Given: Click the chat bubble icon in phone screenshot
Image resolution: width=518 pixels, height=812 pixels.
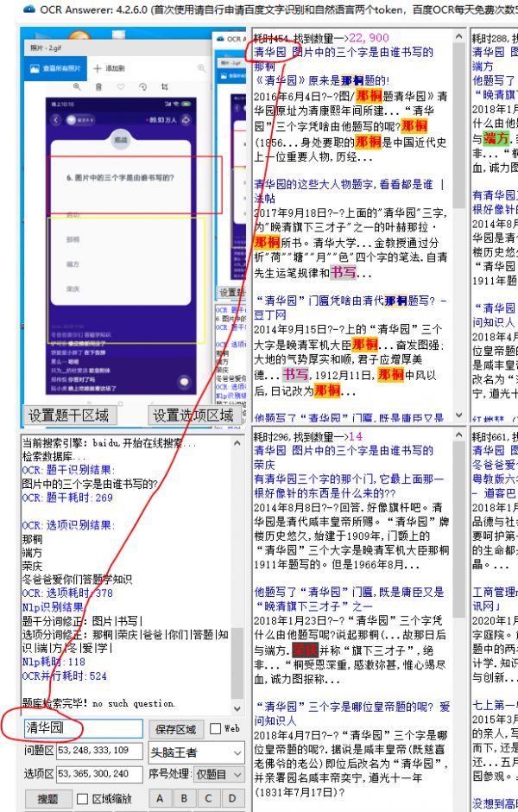Looking at the screenshot, I should 183,382.
